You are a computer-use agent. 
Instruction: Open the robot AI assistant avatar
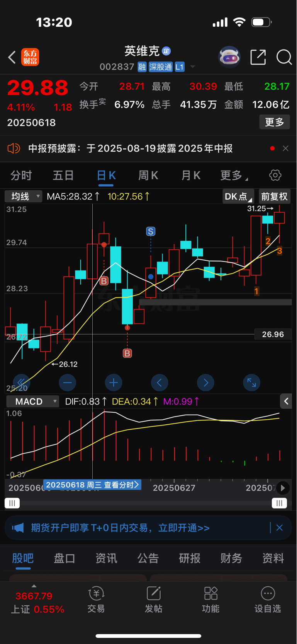[x=229, y=57]
